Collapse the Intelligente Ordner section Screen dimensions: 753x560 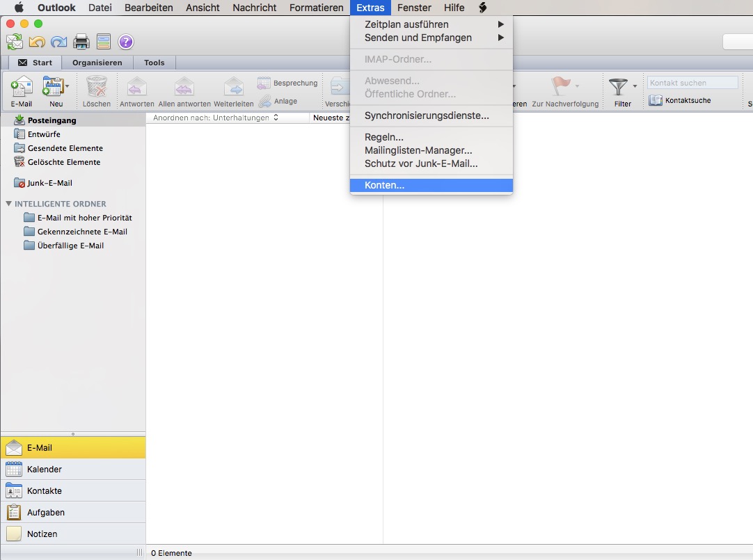[x=8, y=204]
